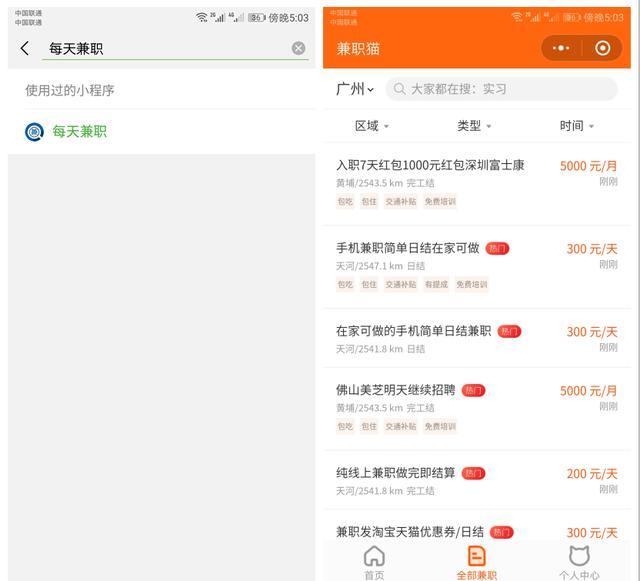Viewport: 640px width, 581px height.
Task: Tap the 300 元/天 price on 在家可做的手机简单日结兼职
Action: [x=592, y=332]
